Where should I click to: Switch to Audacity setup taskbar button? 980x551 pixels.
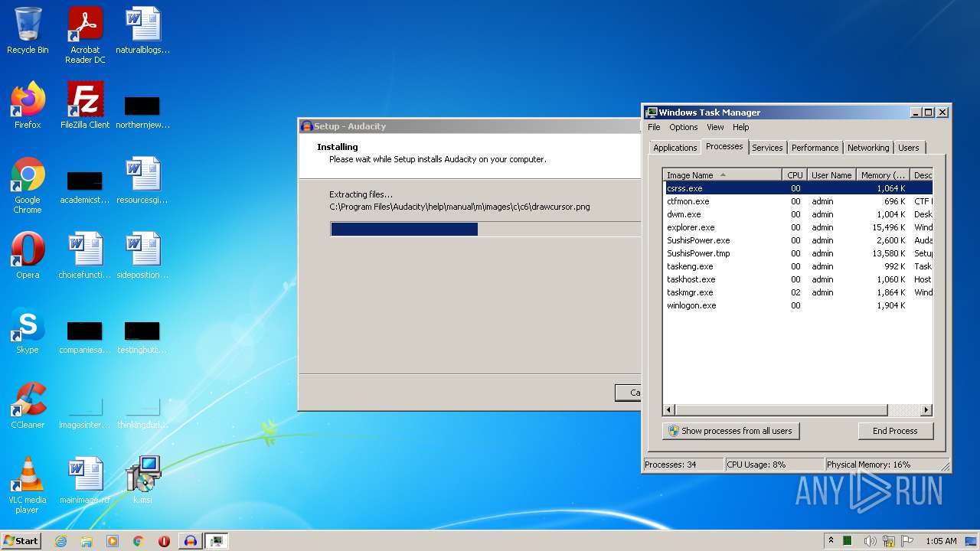(191, 541)
